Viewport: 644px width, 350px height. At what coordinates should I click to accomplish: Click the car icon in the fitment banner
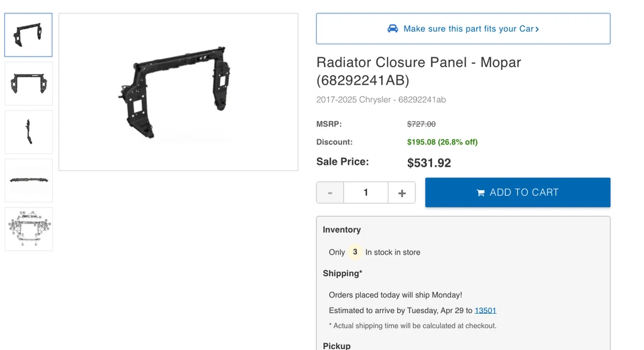coord(392,29)
